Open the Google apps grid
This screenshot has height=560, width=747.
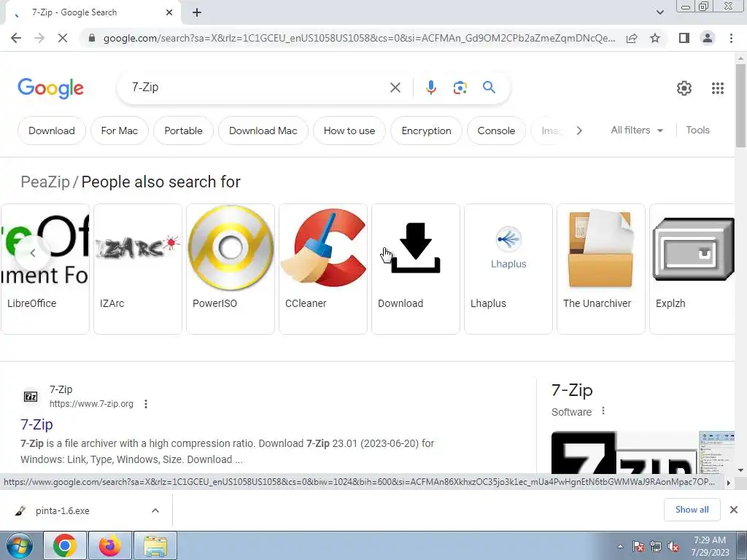718,88
